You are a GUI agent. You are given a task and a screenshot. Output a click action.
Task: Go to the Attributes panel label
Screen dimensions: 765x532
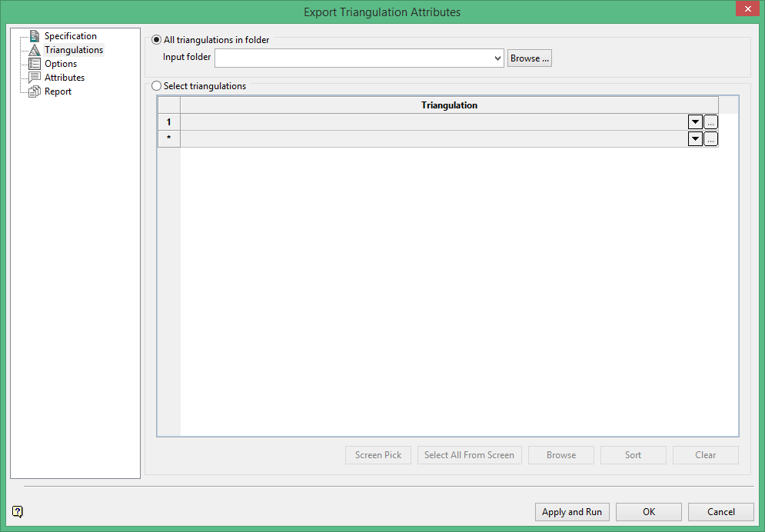click(x=65, y=78)
